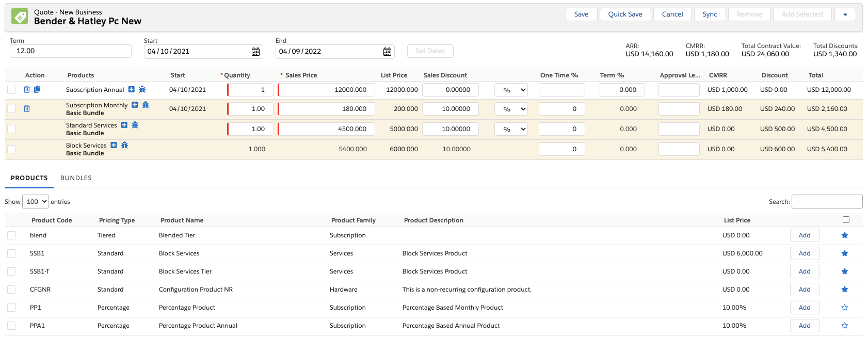Click the Term input field

(x=71, y=51)
